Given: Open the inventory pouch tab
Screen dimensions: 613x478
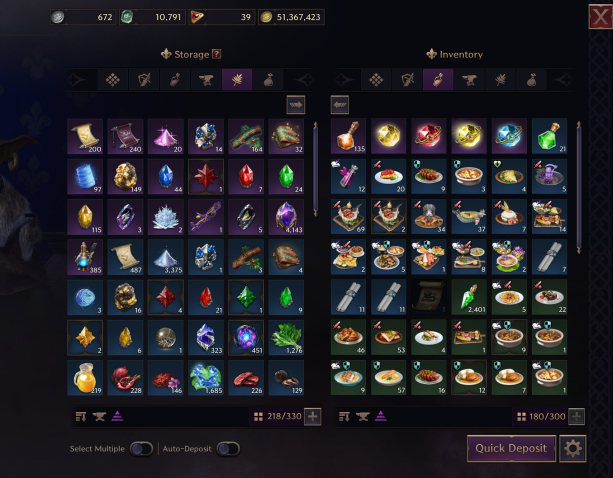Looking at the screenshot, I should [531, 80].
